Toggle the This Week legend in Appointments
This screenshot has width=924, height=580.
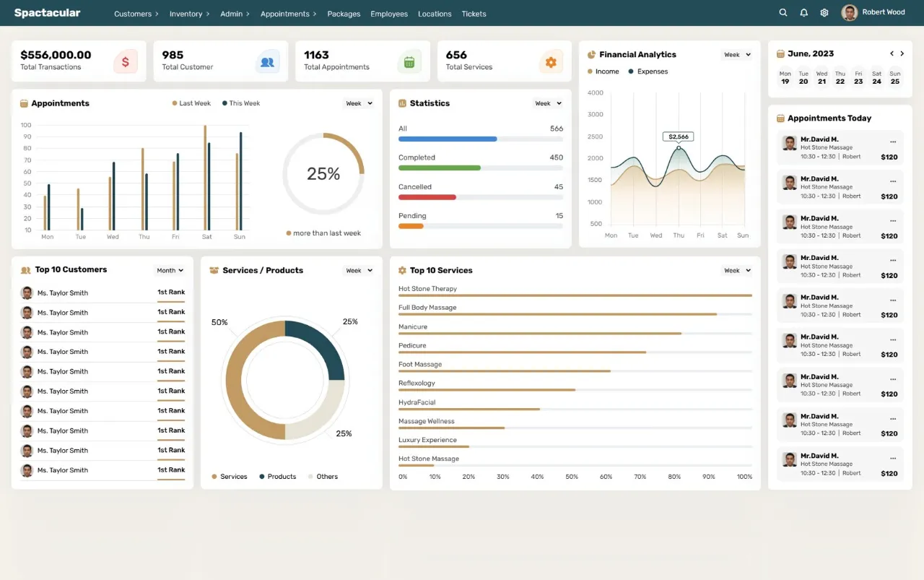click(241, 103)
